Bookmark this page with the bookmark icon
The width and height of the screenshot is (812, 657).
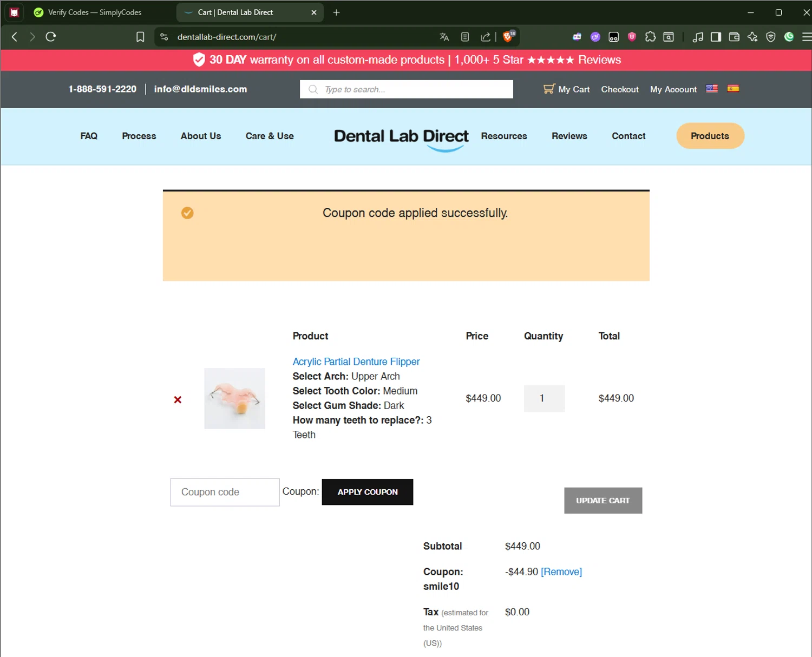[x=140, y=37]
